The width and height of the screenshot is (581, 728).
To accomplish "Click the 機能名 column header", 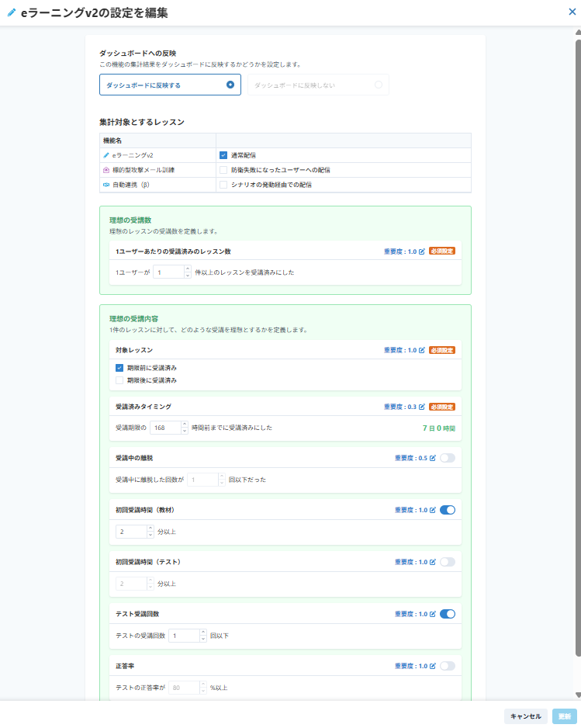I will (112, 140).
